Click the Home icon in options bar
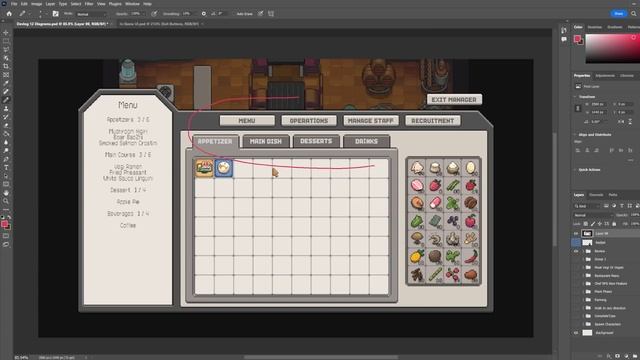 click(x=9, y=13)
